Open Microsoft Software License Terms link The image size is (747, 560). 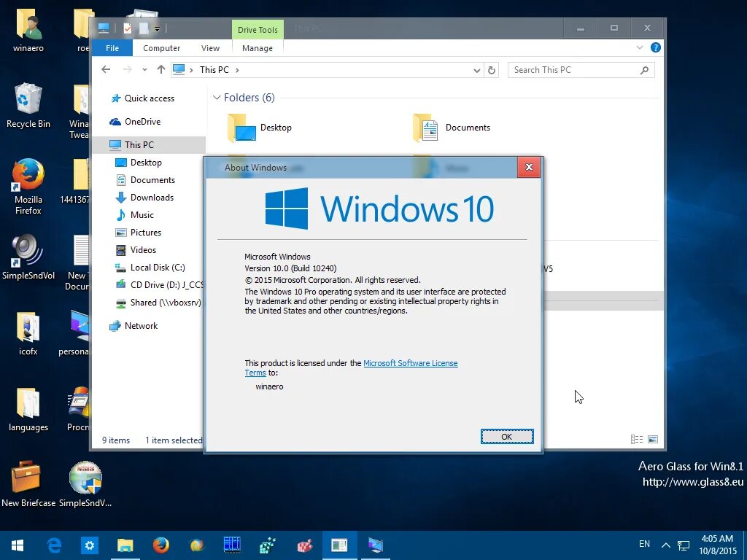[x=411, y=363]
